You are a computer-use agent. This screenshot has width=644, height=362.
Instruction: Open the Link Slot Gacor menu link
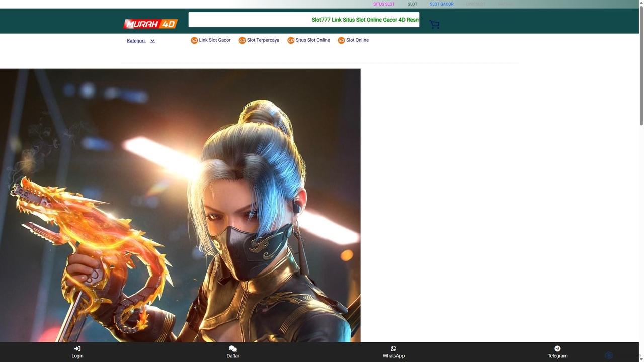pos(215,40)
